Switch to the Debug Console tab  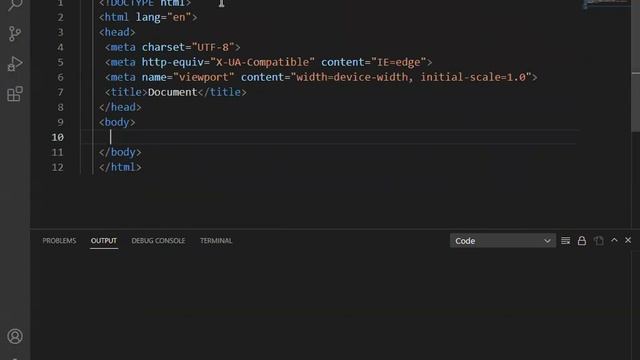click(x=158, y=241)
